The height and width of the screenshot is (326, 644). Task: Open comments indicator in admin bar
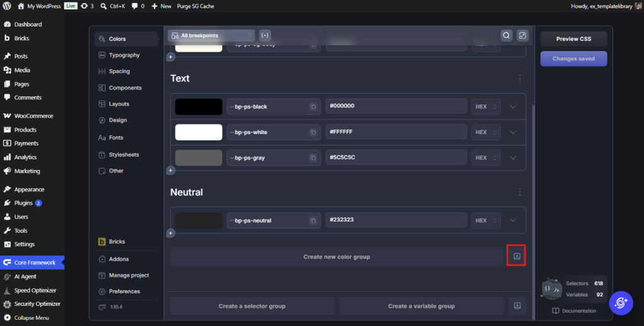pyautogui.click(x=138, y=6)
